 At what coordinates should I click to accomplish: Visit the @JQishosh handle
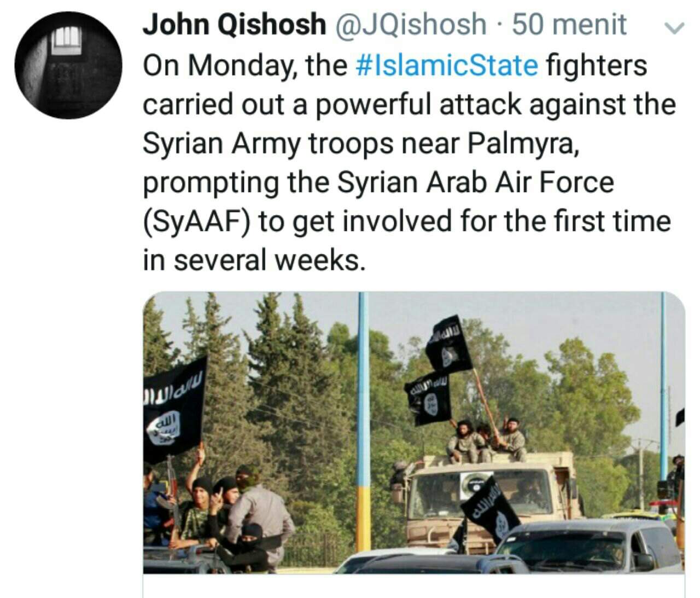pos(410,25)
